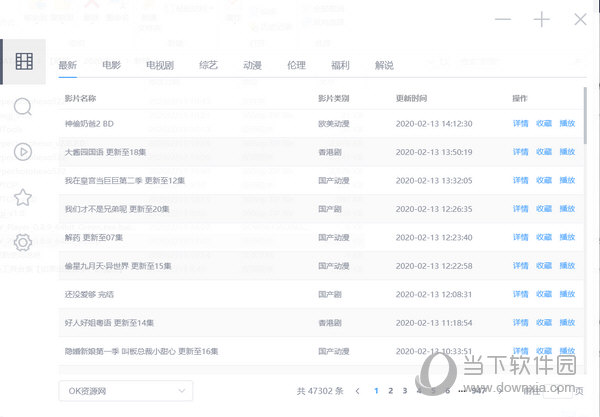Open the search page from sidebar

coord(24,106)
